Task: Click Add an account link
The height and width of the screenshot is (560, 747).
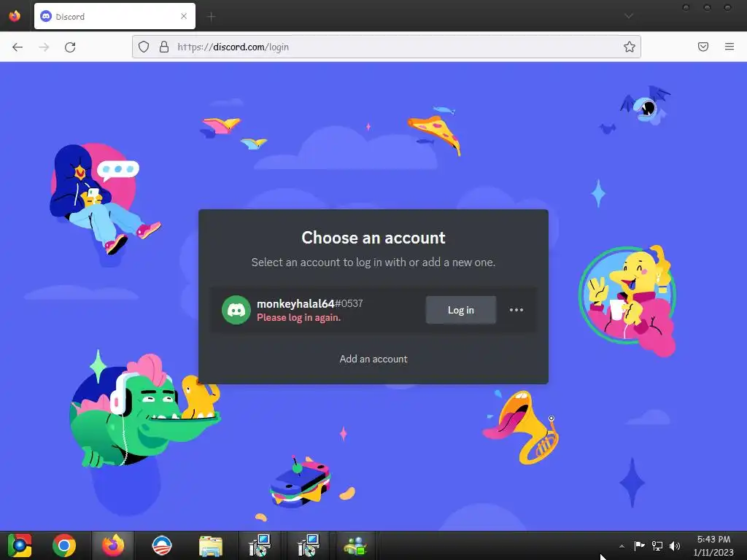Action: [373, 359]
